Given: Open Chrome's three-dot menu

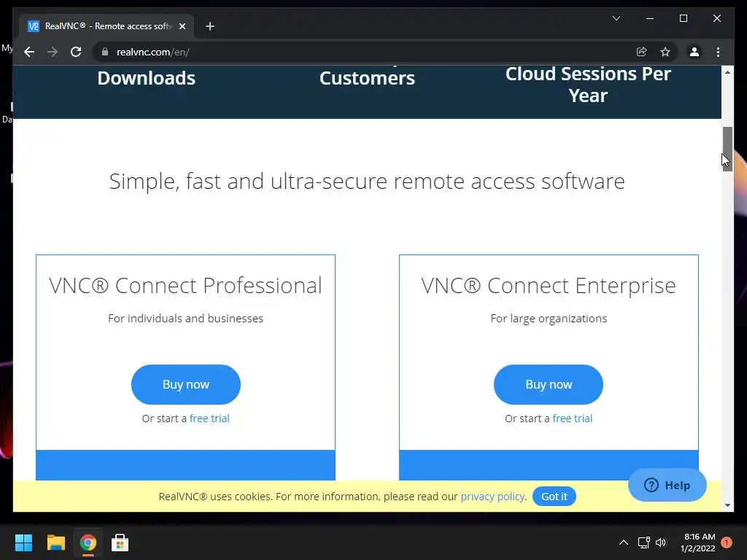Looking at the screenshot, I should pyautogui.click(x=718, y=52).
